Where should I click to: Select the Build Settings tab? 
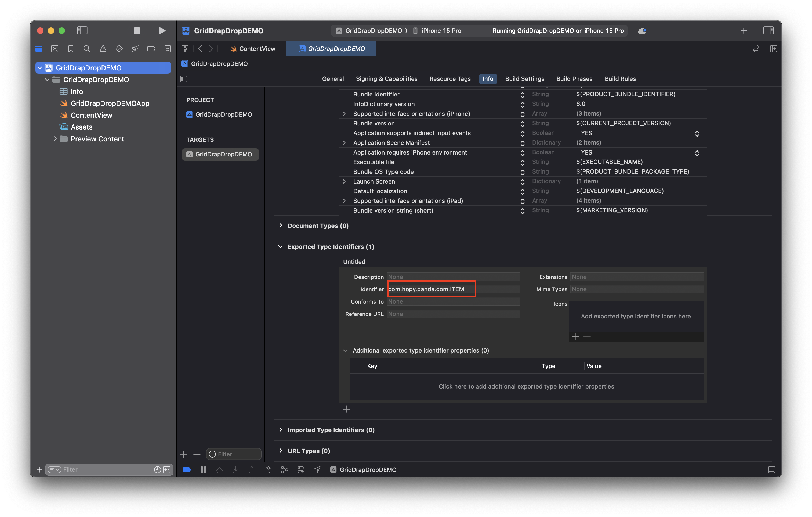524,79
